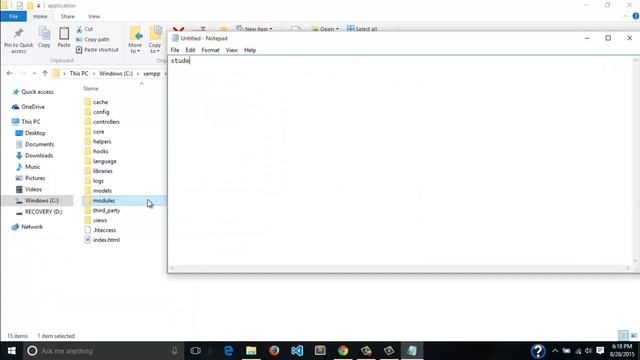Click Pin to Quick access icon
This screenshot has width=640, height=360.
(18, 40)
